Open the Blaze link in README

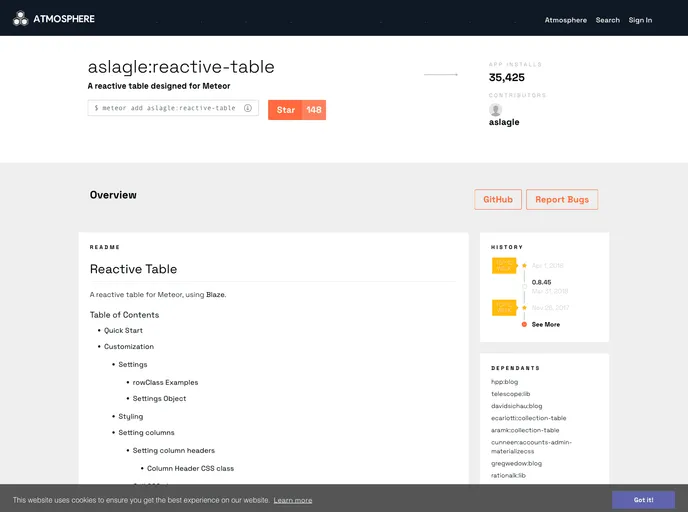click(x=215, y=295)
